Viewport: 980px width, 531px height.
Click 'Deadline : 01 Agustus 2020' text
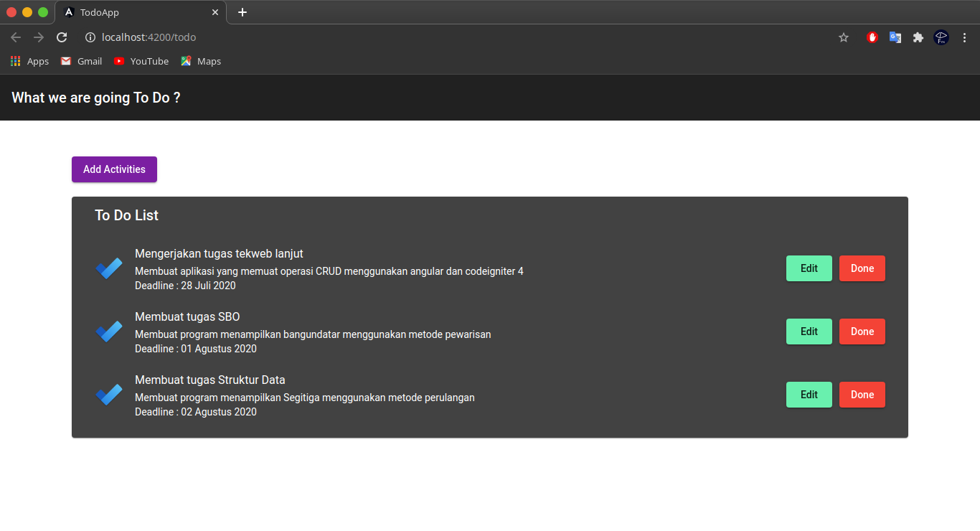click(196, 349)
